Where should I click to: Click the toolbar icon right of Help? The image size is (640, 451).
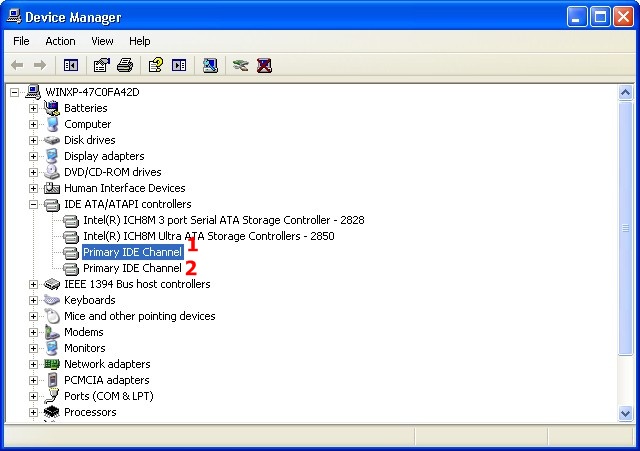pyautogui.click(x=179, y=65)
